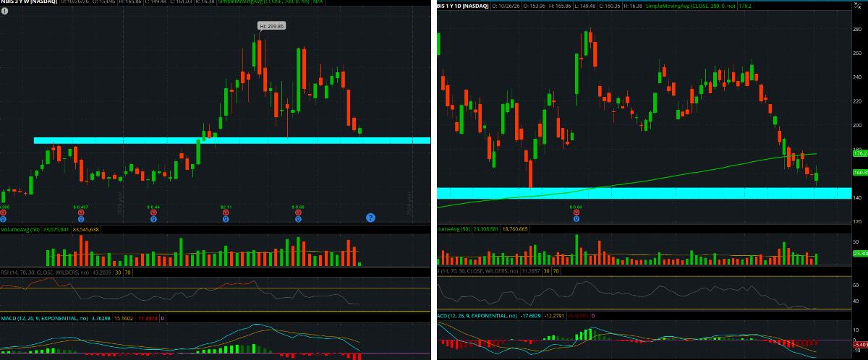Open red earnings icon under $0.68, weekly chart
Viewport: 868px width, 360px height.
[298, 213]
